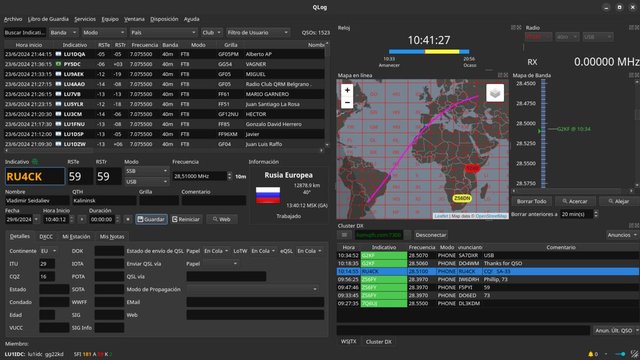
Task: Zoom out on the online map
Action: (347, 102)
